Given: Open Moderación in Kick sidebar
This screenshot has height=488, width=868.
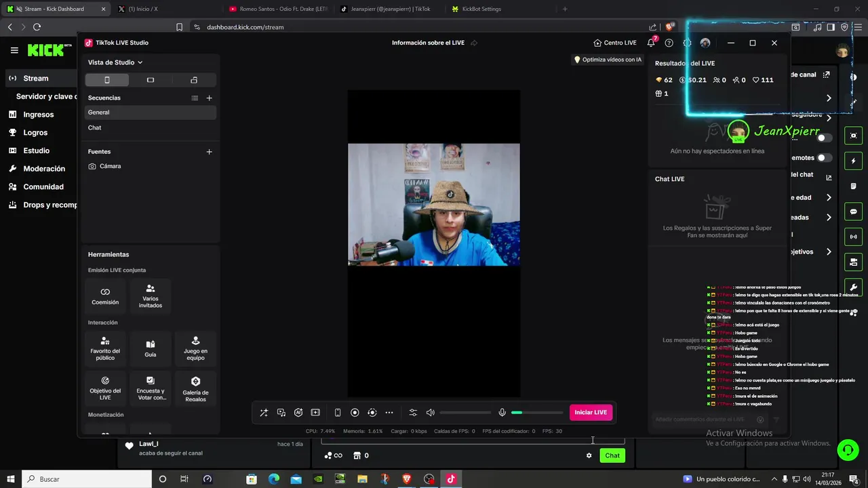Looking at the screenshot, I should click(x=44, y=169).
